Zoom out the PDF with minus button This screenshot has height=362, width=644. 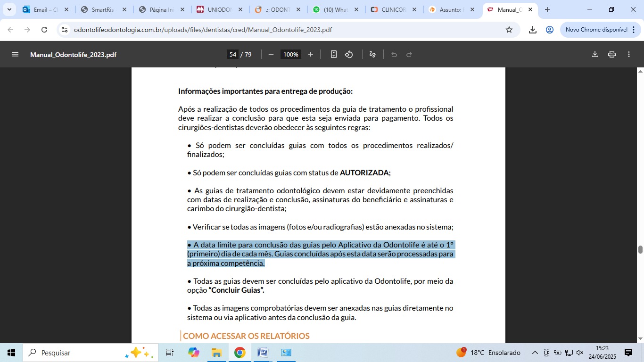[271, 54]
